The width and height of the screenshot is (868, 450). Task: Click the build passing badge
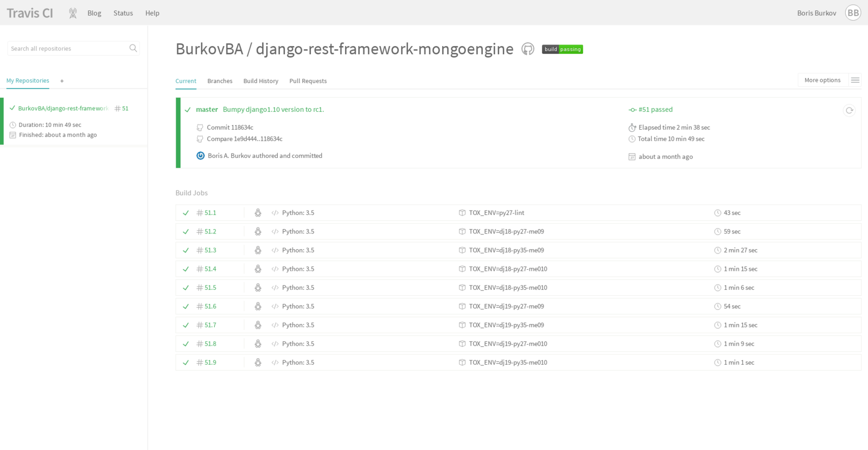click(x=562, y=49)
